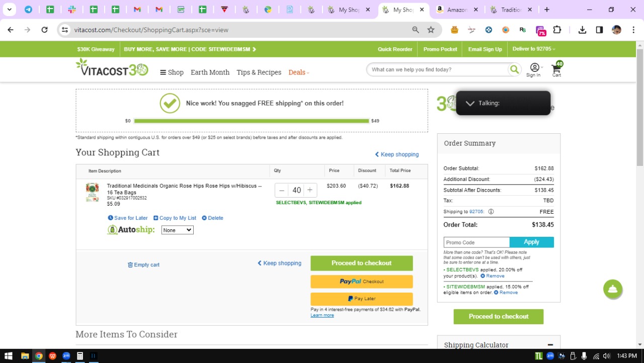Click the quantity field showing 40
The width and height of the screenshot is (644, 363).
click(x=296, y=190)
